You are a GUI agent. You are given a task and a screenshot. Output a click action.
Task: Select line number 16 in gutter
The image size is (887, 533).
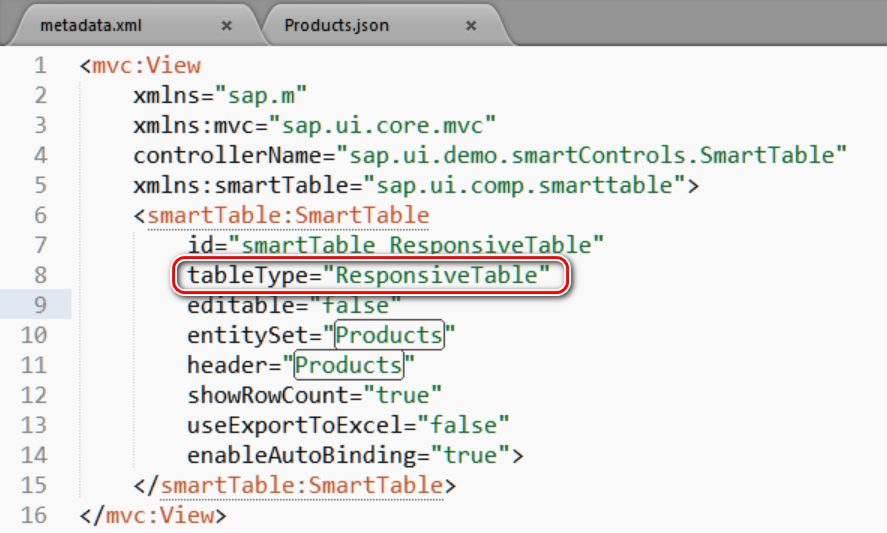point(33,515)
